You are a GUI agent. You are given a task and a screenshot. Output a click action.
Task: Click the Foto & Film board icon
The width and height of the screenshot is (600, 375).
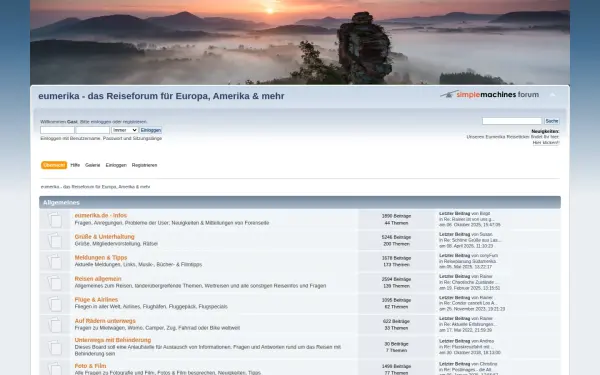click(55, 368)
